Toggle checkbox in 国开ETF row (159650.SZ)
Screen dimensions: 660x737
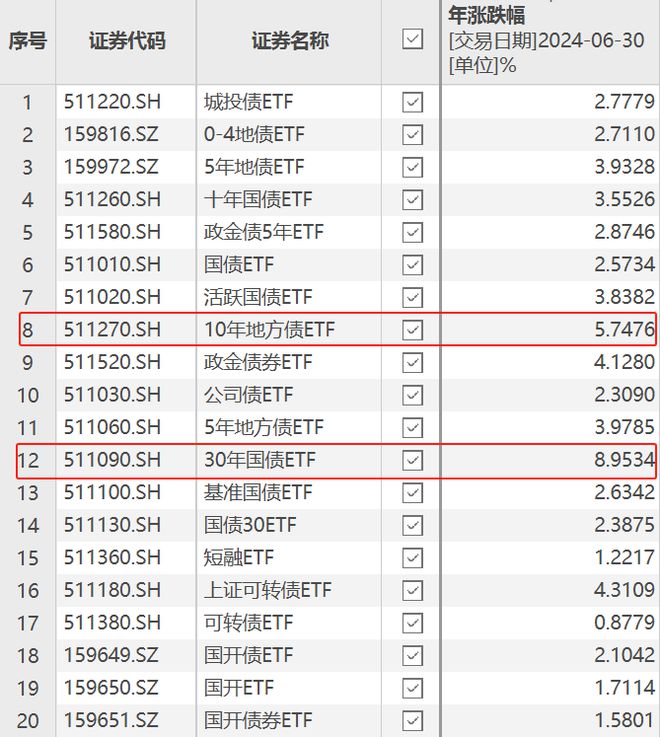click(x=412, y=688)
